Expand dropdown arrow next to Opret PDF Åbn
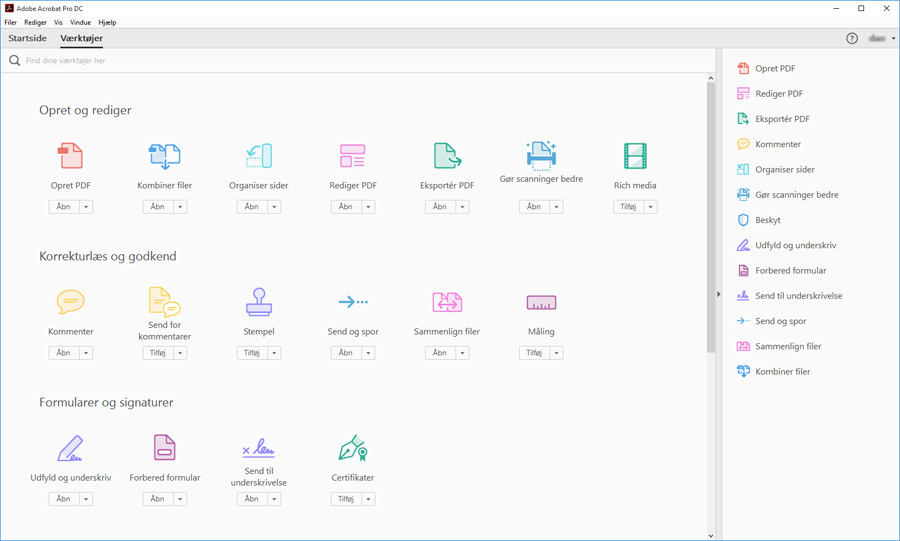The height and width of the screenshot is (541, 900). (x=86, y=207)
